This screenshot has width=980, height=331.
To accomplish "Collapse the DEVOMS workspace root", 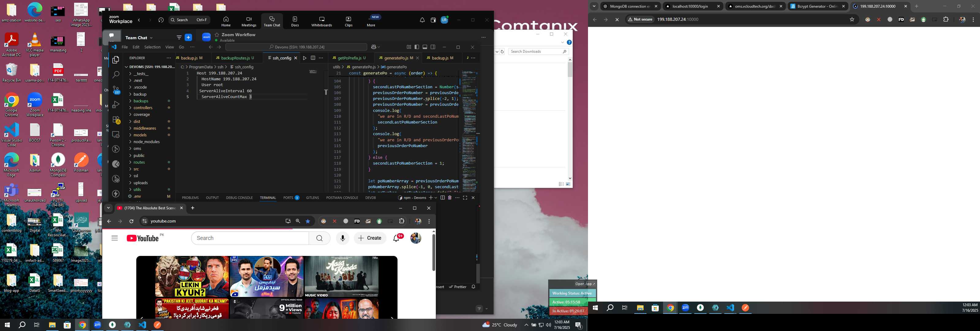I will [x=150, y=67].
